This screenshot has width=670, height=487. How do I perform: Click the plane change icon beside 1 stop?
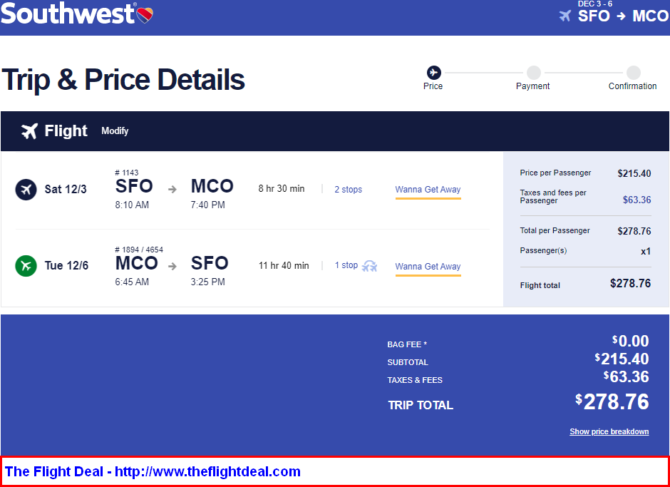(x=370, y=267)
